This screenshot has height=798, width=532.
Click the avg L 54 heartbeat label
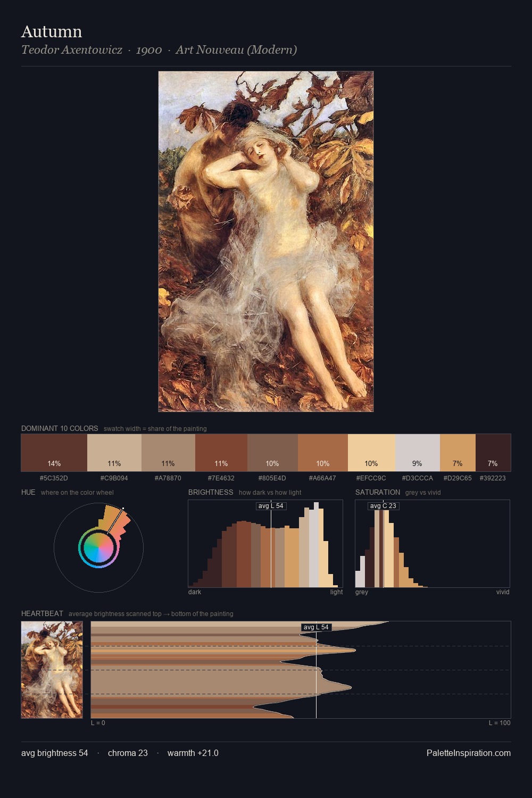[316, 627]
